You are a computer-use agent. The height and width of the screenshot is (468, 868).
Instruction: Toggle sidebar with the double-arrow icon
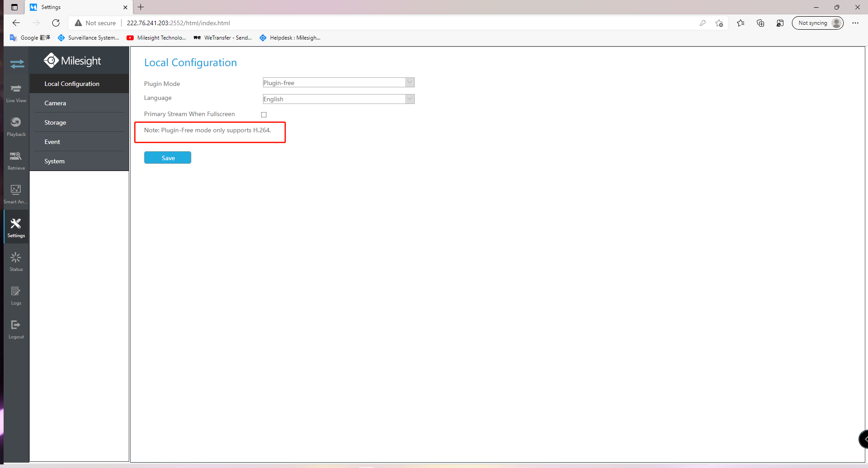(x=17, y=64)
